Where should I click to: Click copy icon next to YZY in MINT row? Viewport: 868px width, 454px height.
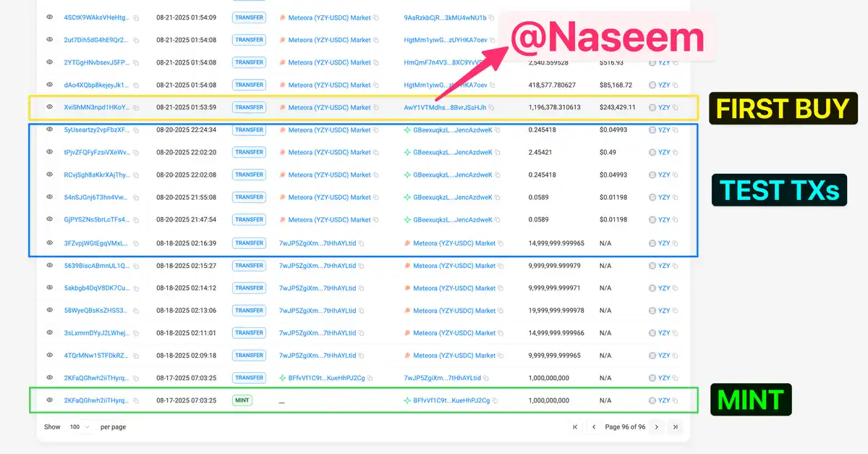tap(676, 400)
